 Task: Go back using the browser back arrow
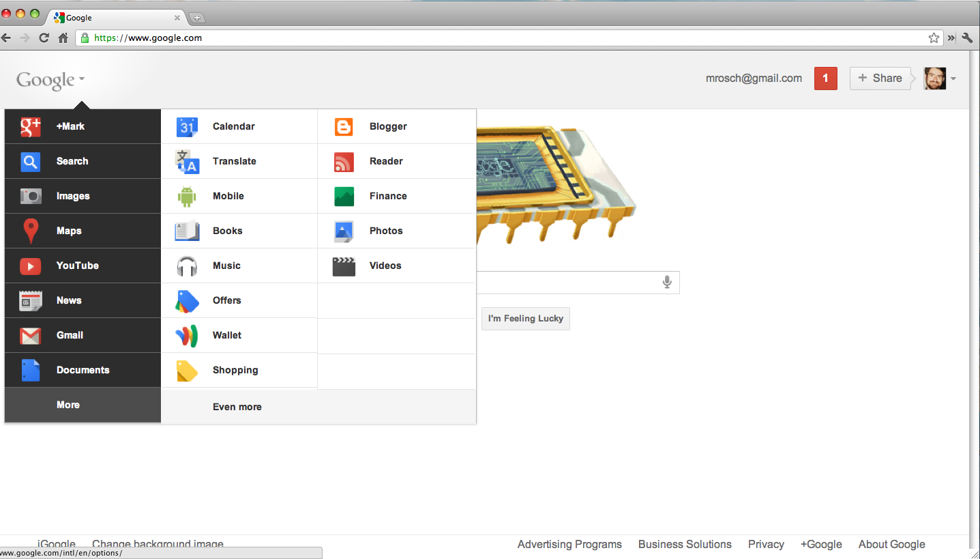[x=6, y=38]
